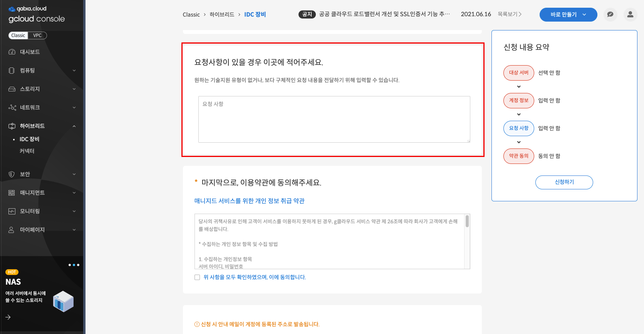
Task: Open the 바로 만들기 dropdown button
Action: pos(568,15)
